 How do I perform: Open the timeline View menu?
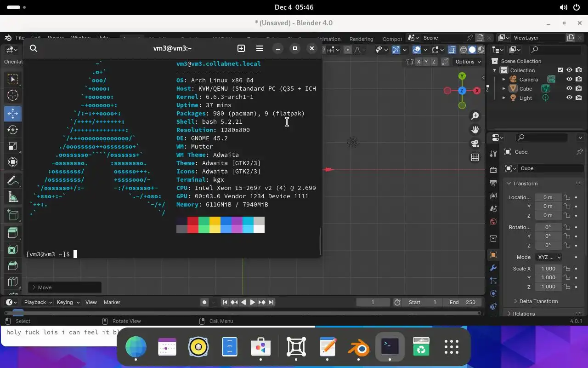tap(91, 302)
